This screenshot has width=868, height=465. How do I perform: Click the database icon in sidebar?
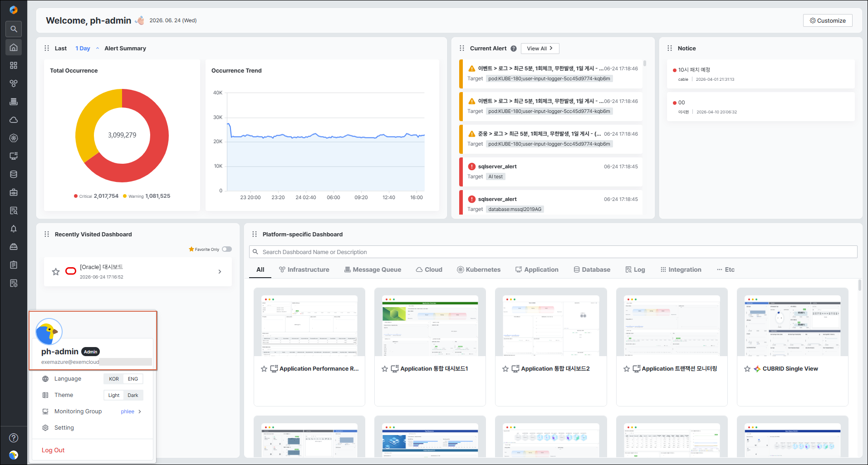click(14, 174)
